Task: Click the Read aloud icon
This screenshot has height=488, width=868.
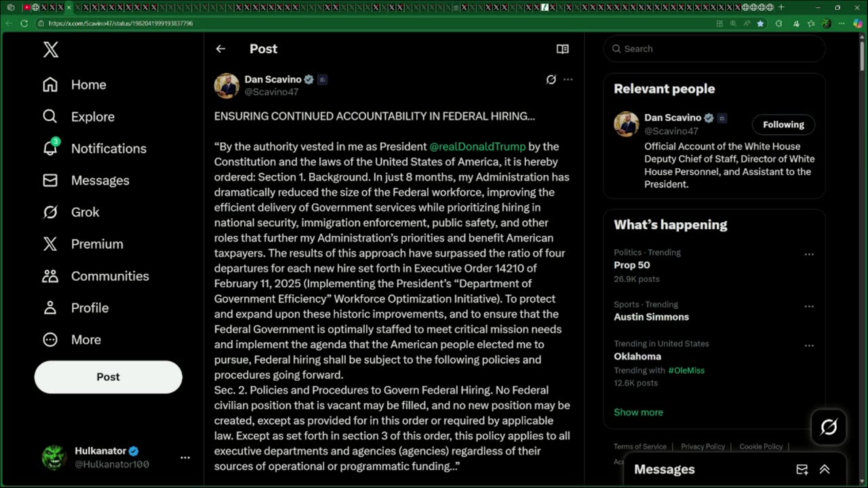Action: (747, 23)
